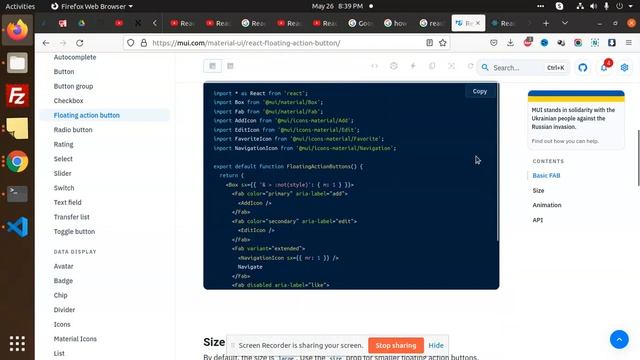Jump to Basic FAB section

[546, 176]
